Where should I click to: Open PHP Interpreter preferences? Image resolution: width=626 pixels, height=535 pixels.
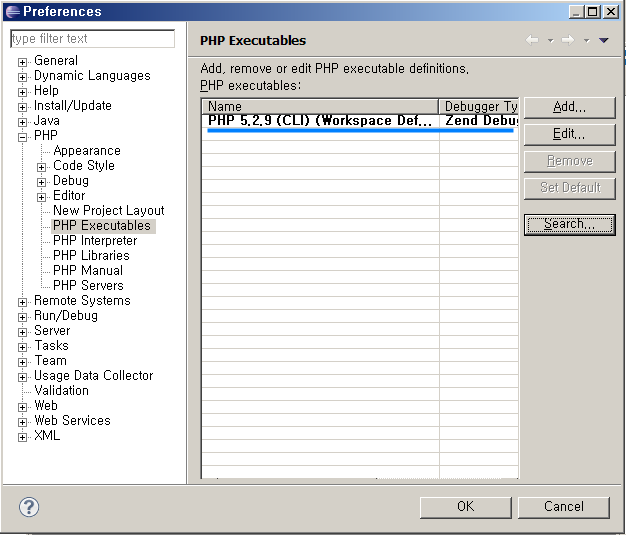click(x=95, y=240)
